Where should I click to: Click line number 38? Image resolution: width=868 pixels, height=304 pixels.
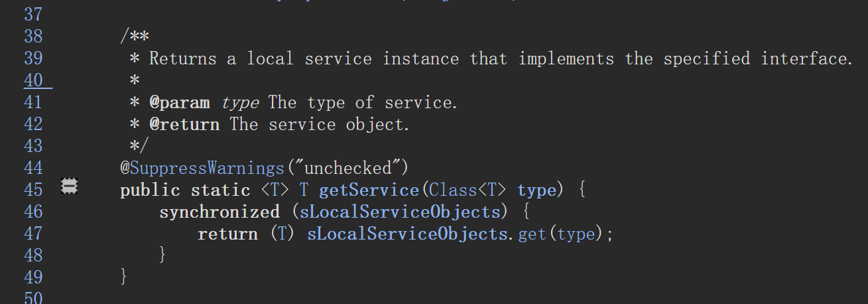tap(33, 37)
